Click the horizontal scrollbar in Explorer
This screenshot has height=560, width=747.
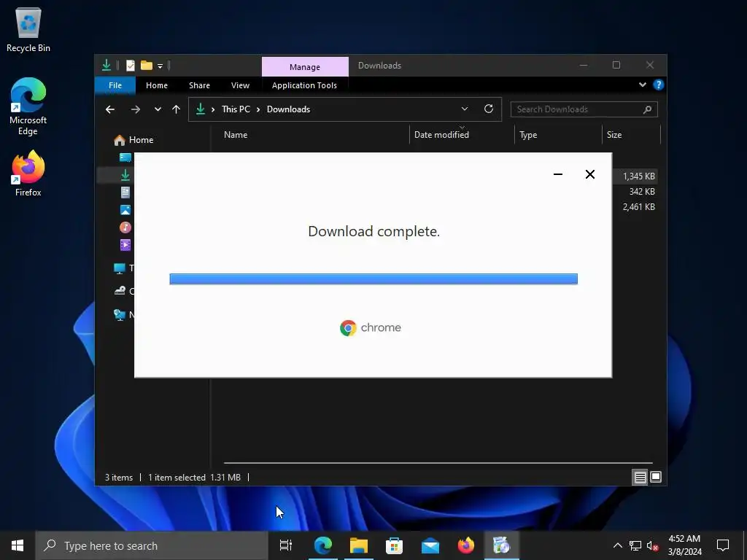438,463
